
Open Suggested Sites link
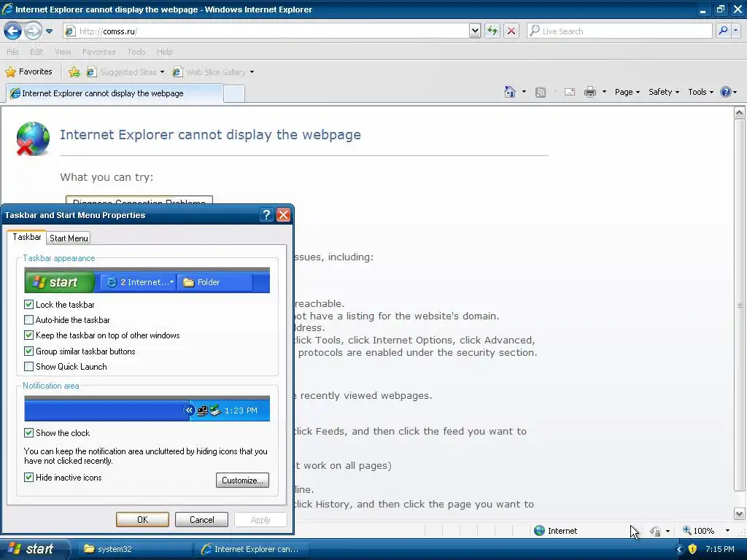click(x=122, y=72)
